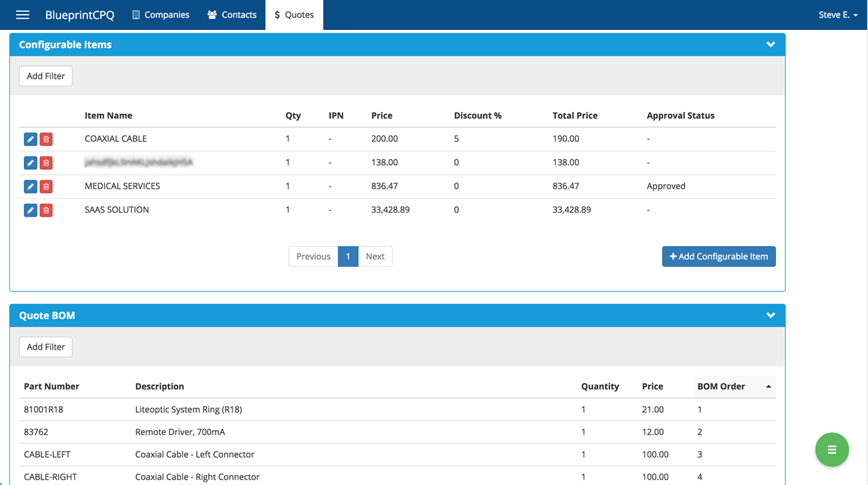
Task: Edit the SAAS SOLUTION item
Action: [30, 210]
